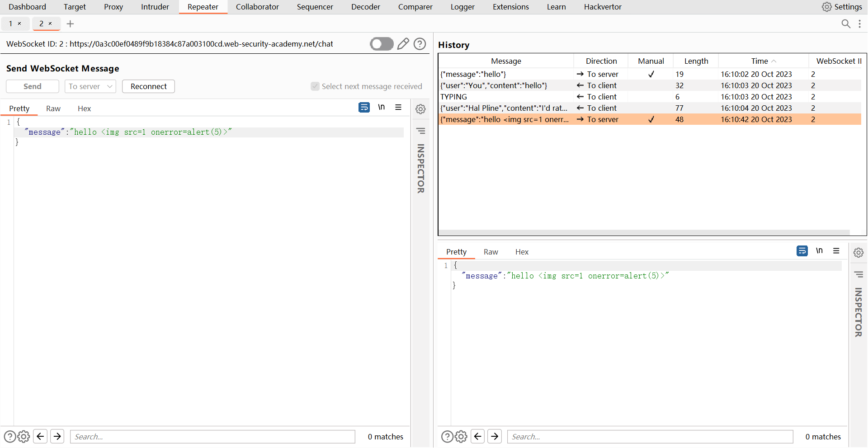Click the Reconnect button
The image size is (868, 448).
coord(148,86)
